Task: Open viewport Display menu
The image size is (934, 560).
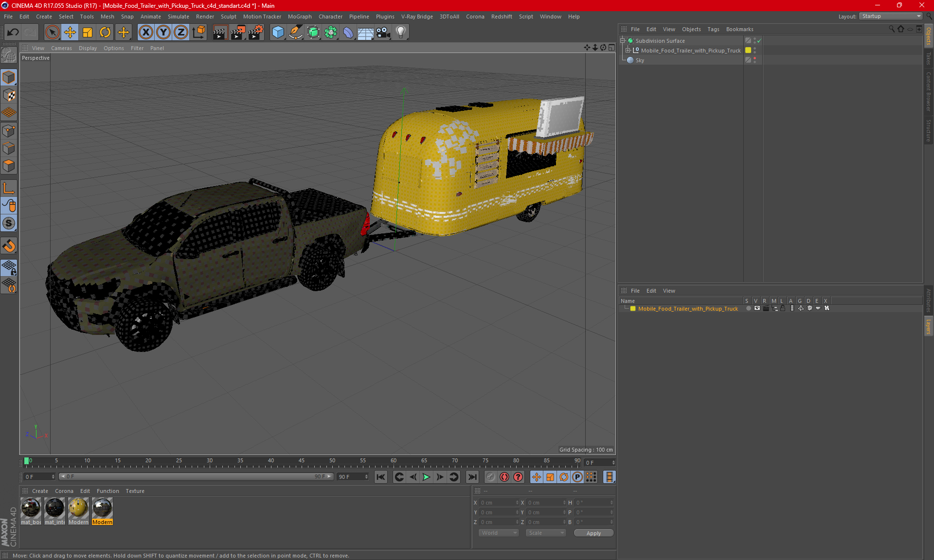Action: point(88,48)
